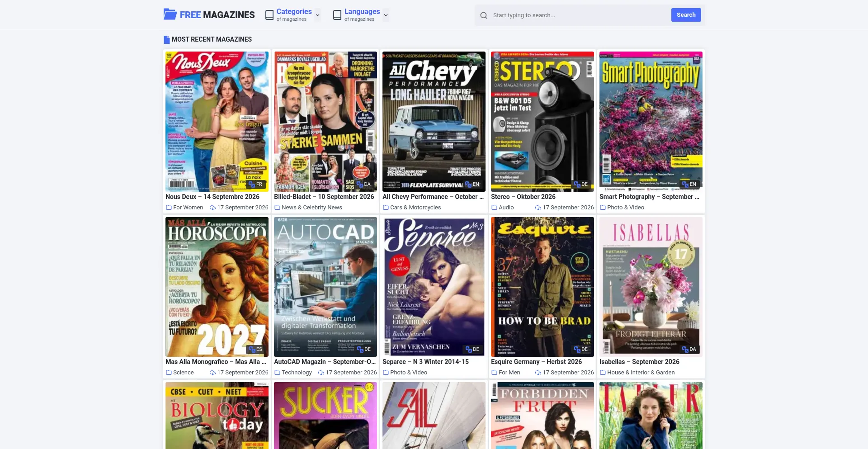Open the Mas Alla Horoscopo cover

coord(217,287)
